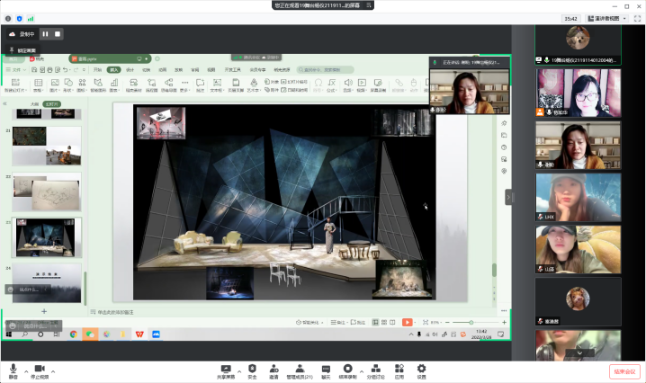This screenshot has height=383, width=646.
Task: Pause the cloud recording
Action: tap(45, 34)
